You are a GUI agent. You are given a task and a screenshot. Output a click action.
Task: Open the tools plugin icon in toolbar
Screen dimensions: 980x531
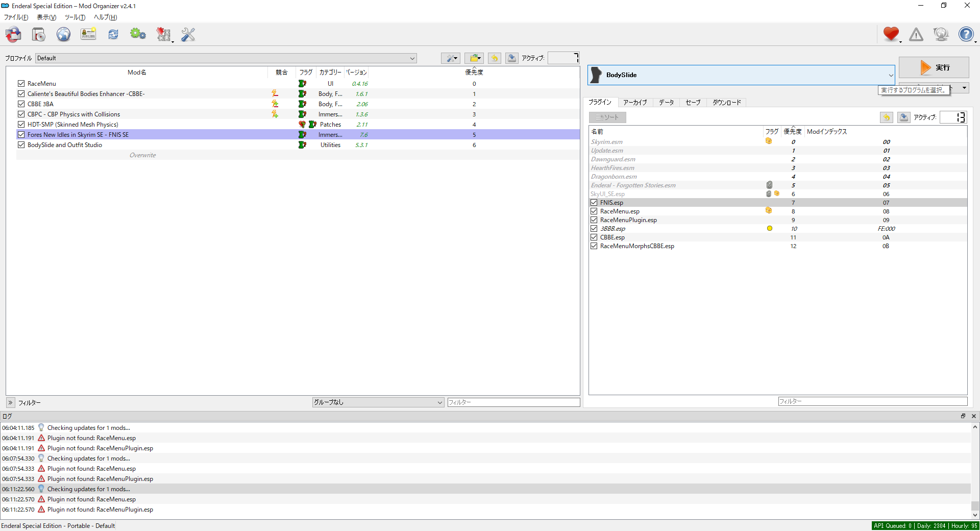164,34
